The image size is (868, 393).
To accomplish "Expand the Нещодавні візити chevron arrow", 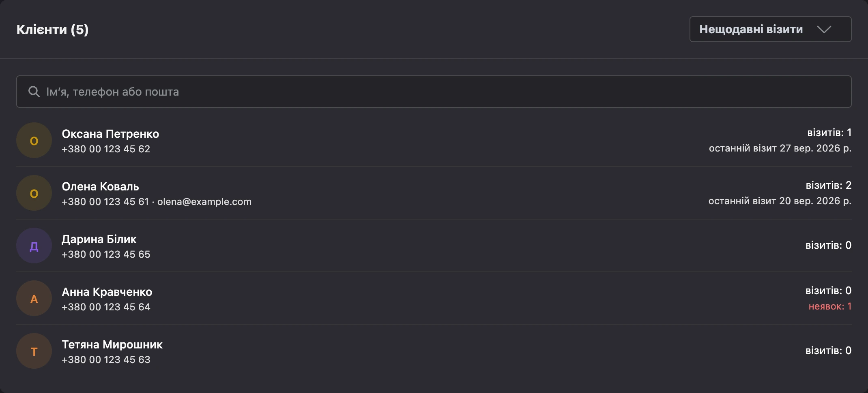I will tap(824, 29).
